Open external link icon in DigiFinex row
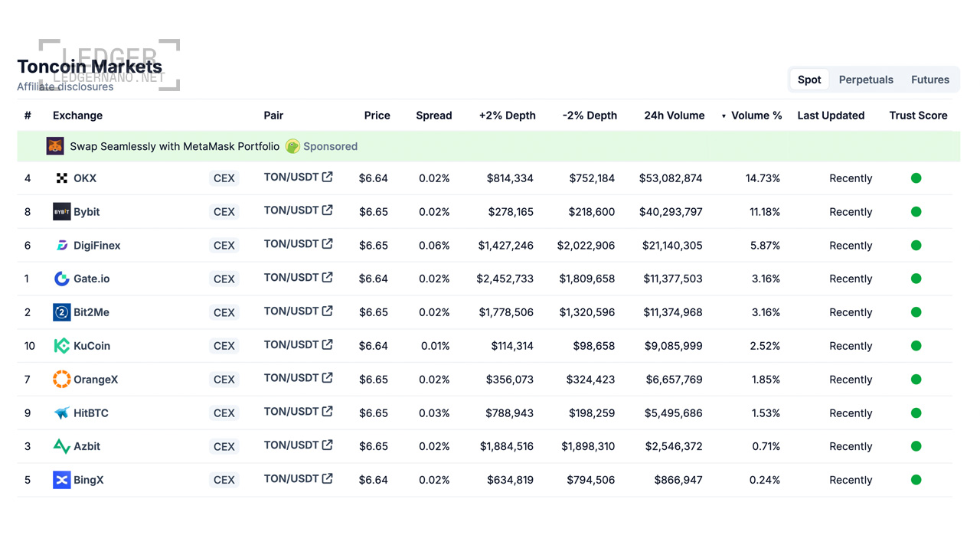Screen dimensions: 980x551 coord(328,243)
